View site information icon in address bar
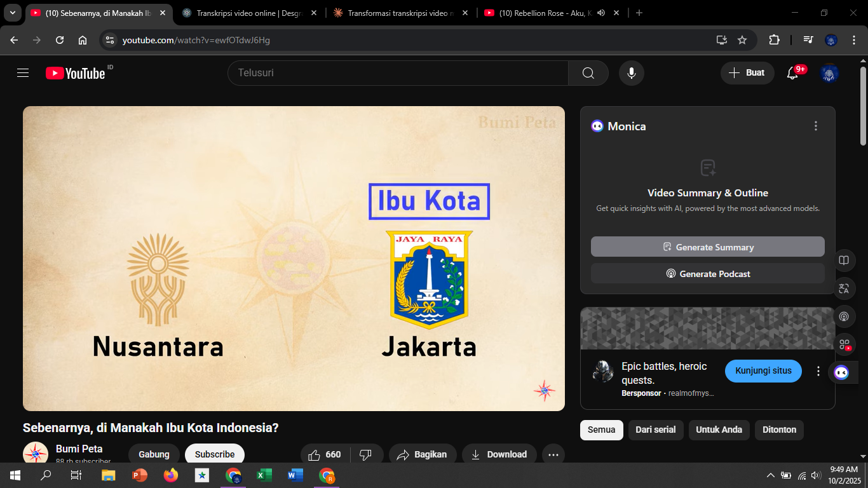The height and width of the screenshot is (488, 868). click(110, 40)
